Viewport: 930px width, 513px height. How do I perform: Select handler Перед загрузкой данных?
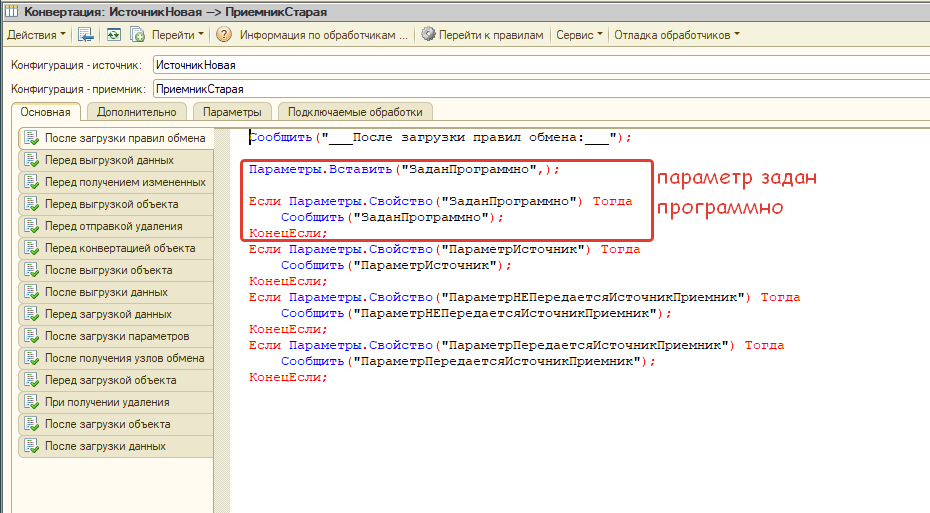tap(116, 314)
